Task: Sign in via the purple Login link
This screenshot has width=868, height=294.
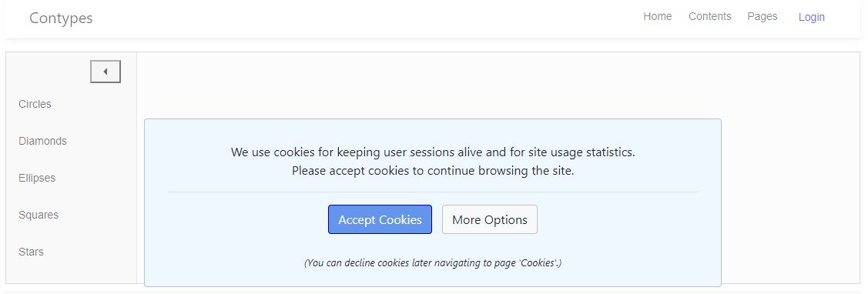Action: pyautogui.click(x=812, y=17)
